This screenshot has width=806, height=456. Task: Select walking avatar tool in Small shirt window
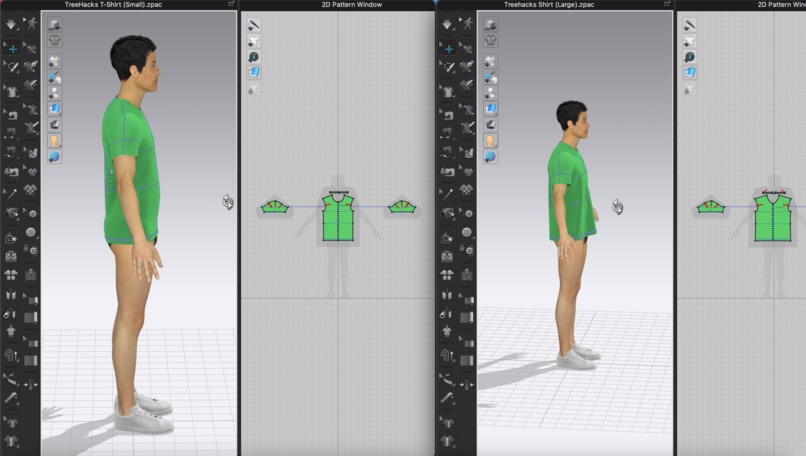point(32,24)
